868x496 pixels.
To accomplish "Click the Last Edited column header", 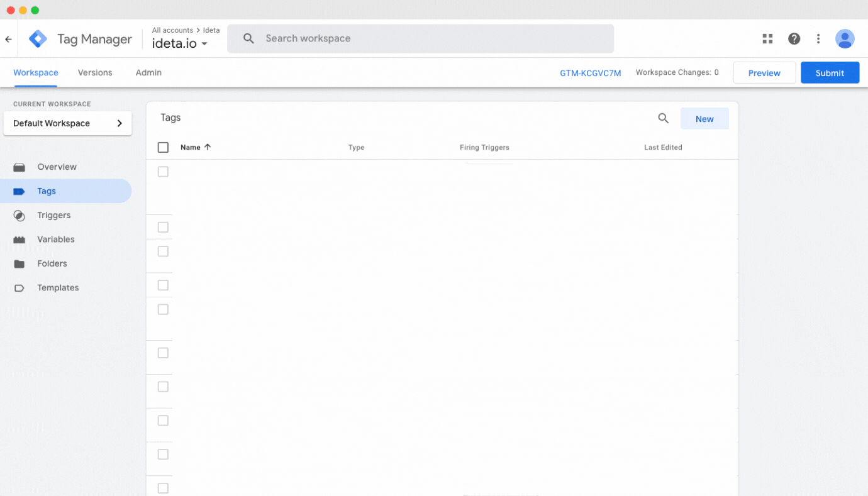I will click(663, 147).
